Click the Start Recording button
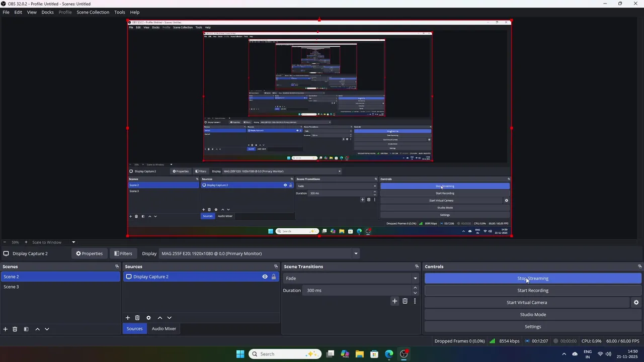 point(533,291)
